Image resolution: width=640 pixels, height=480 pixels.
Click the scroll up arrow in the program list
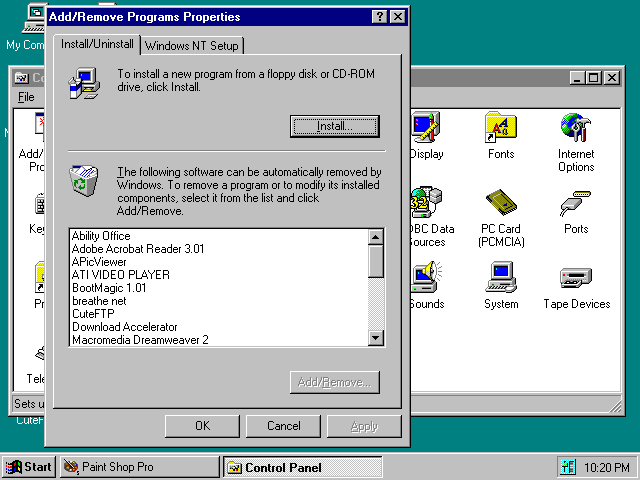click(376, 237)
